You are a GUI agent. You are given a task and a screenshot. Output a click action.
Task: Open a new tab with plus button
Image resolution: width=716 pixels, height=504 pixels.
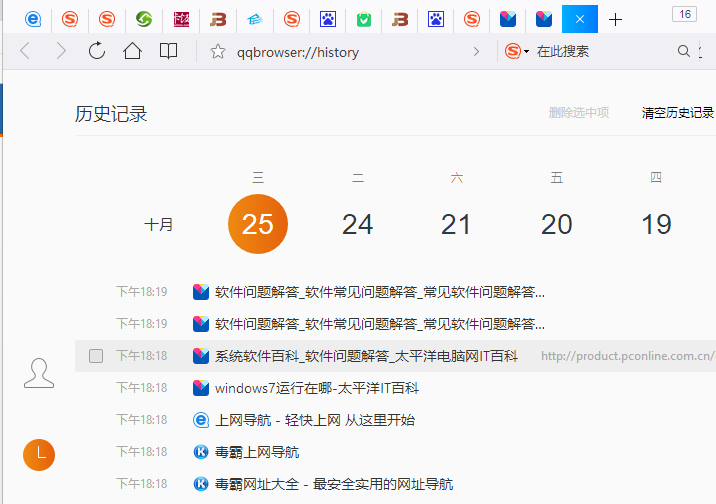(x=616, y=19)
